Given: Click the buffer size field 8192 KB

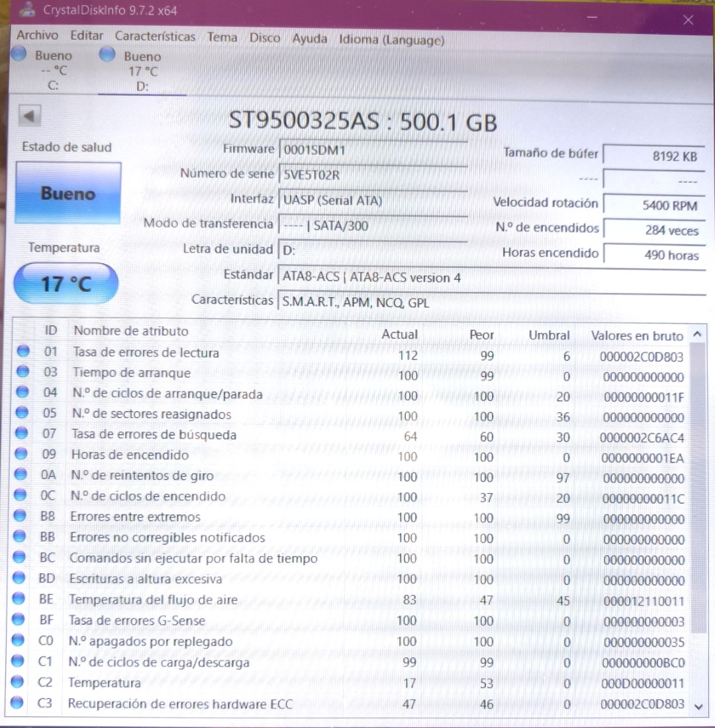Looking at the screenshot, I should [x=654, y=156].
